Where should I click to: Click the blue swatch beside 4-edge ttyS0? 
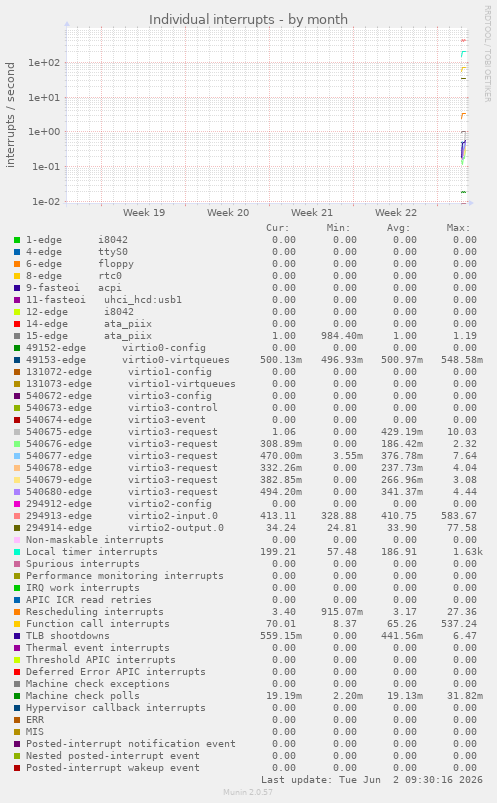point(17,252)
